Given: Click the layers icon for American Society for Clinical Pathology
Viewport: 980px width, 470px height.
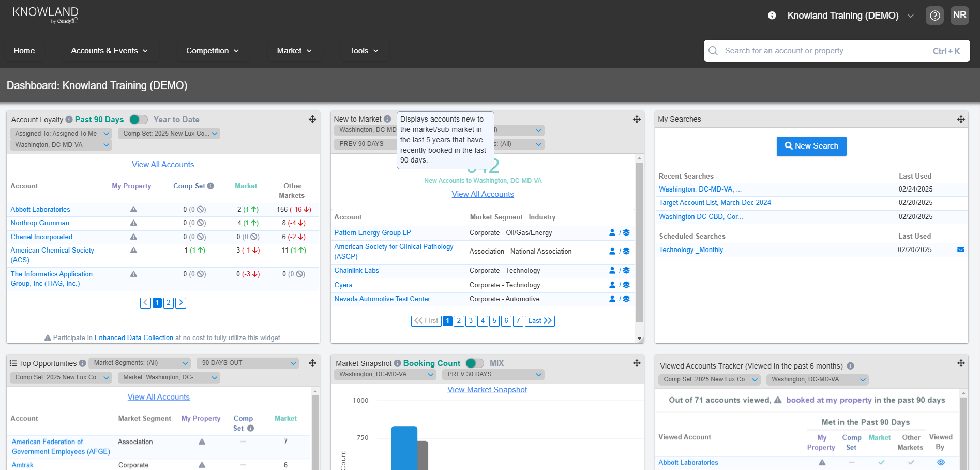Looking at the screenshot, I should pos(626,252).
